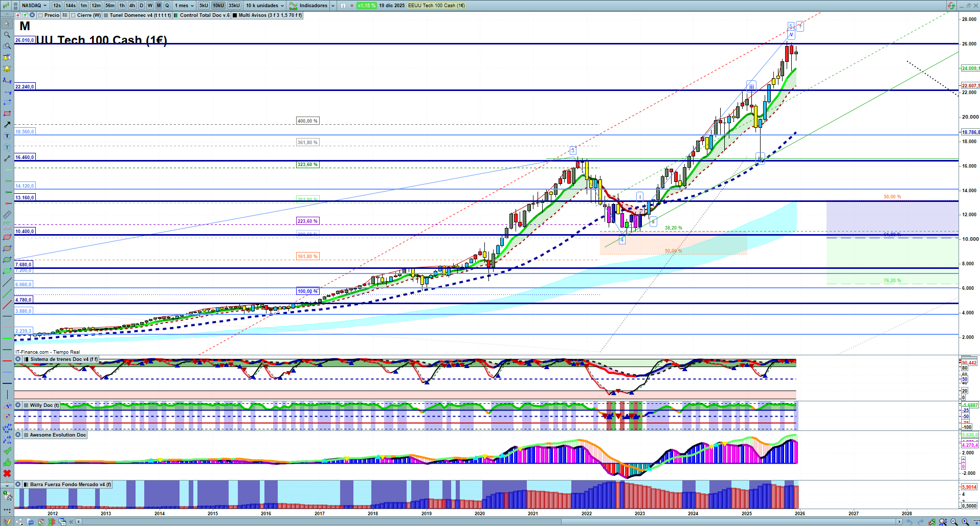Select the magnifier zoom tool in sidebar
Viewport: 980px width, 526px height.
(7, 35)
